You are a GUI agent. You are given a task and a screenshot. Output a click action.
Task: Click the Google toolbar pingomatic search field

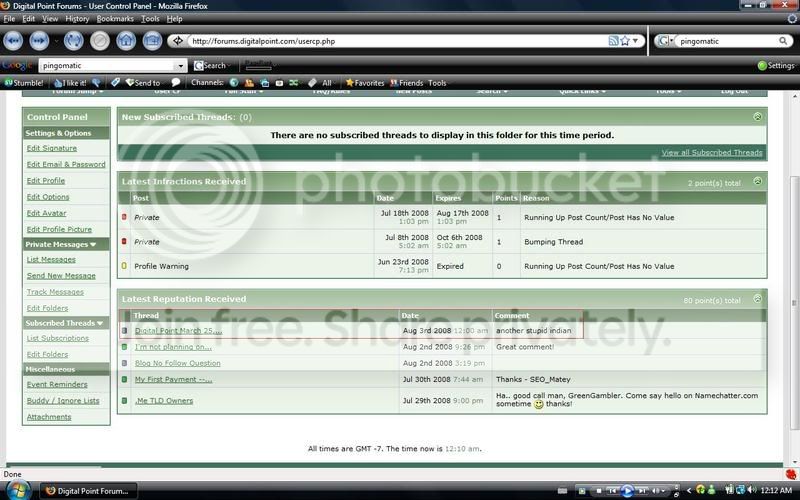click(107, 66)
